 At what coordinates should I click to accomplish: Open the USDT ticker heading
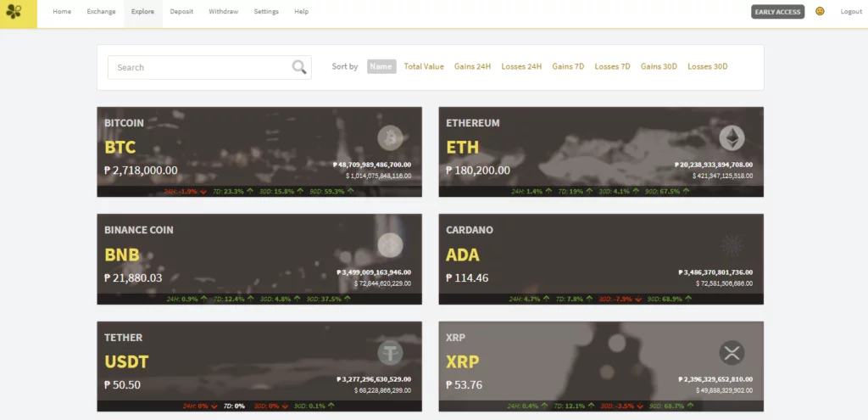click(126, 362)
